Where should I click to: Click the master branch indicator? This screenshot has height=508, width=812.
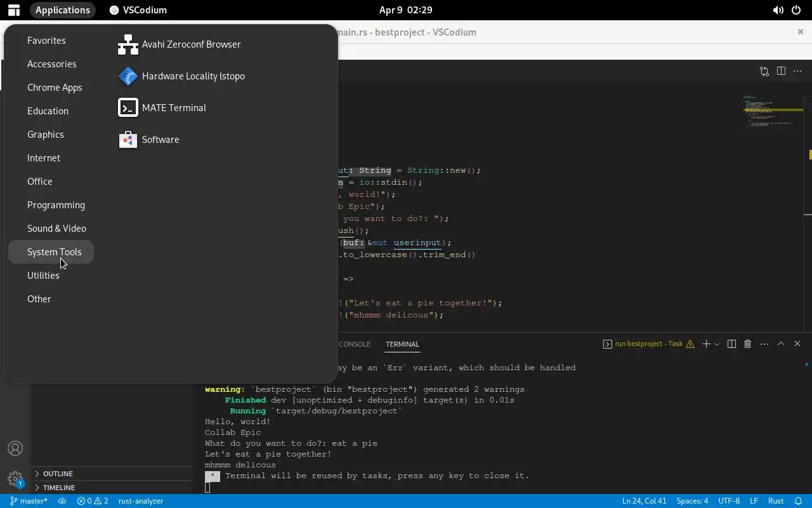tap(29, 501)
